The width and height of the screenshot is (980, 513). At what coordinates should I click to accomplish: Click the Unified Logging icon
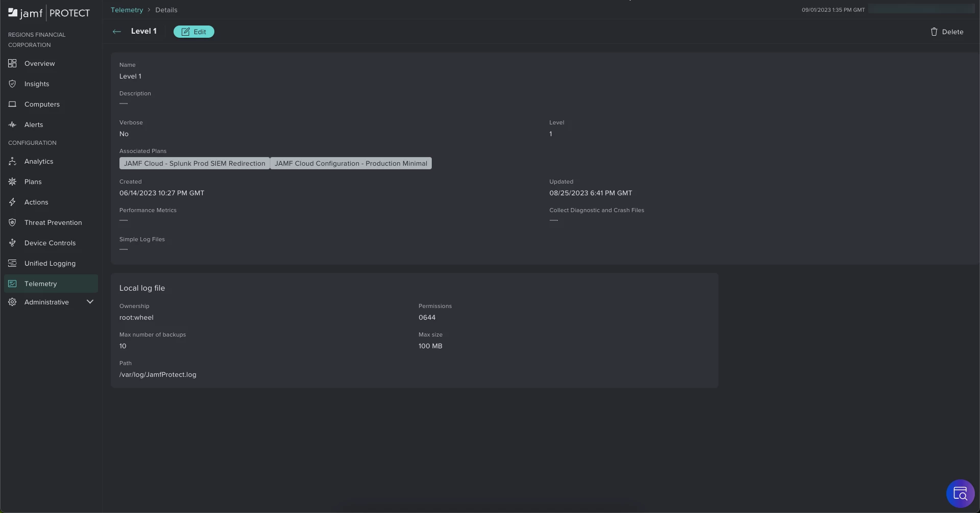pyautogui.click(x=12, y=263)
